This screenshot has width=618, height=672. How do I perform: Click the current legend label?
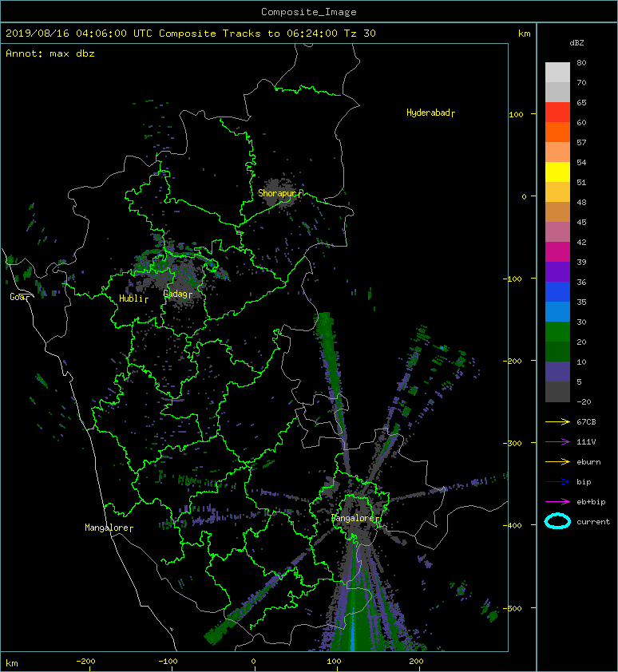pos(593,522)
